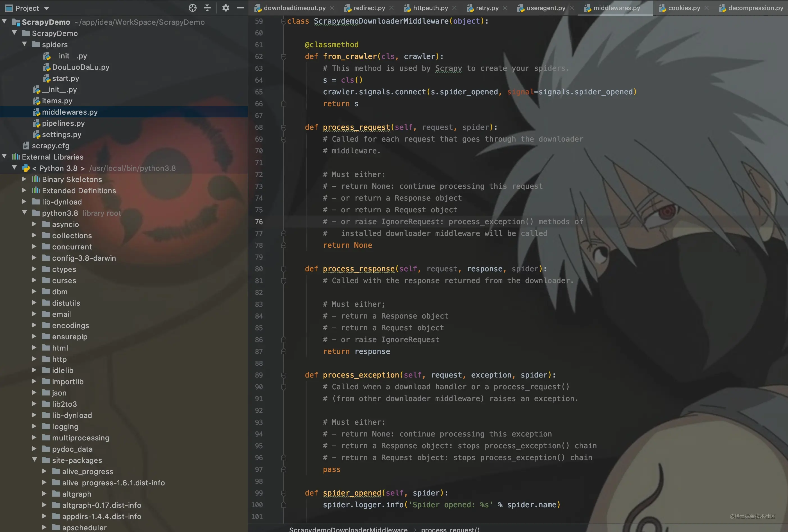
Task: Select the items.py file icon
Action: (37, 101)
